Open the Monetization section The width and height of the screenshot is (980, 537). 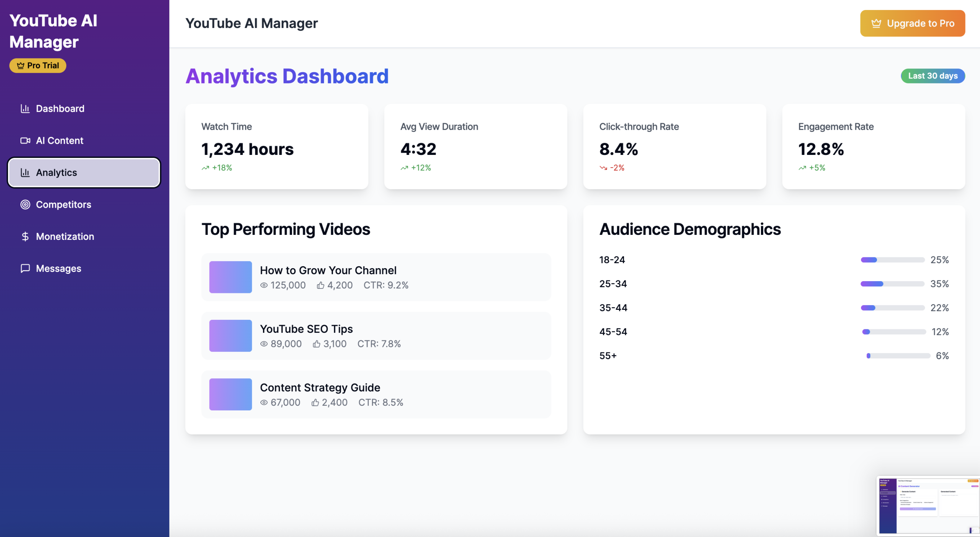point(84,236)
